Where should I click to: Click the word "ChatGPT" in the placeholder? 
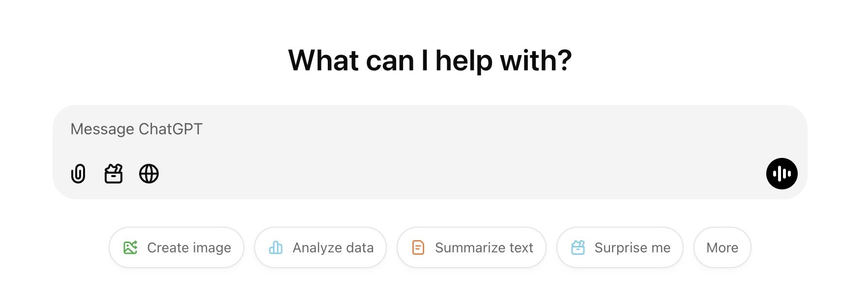tap(170, 129)
